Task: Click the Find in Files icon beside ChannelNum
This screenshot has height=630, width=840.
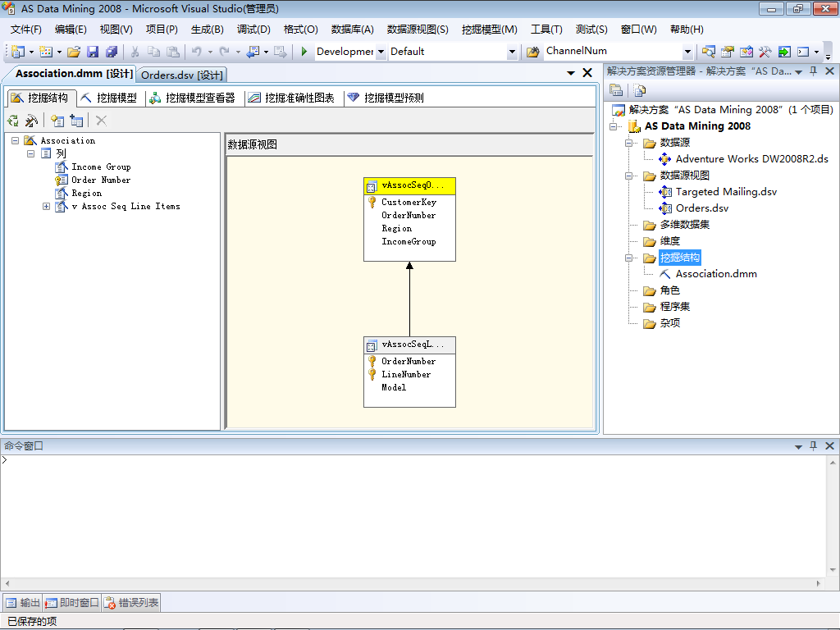Action: point(532,52)
